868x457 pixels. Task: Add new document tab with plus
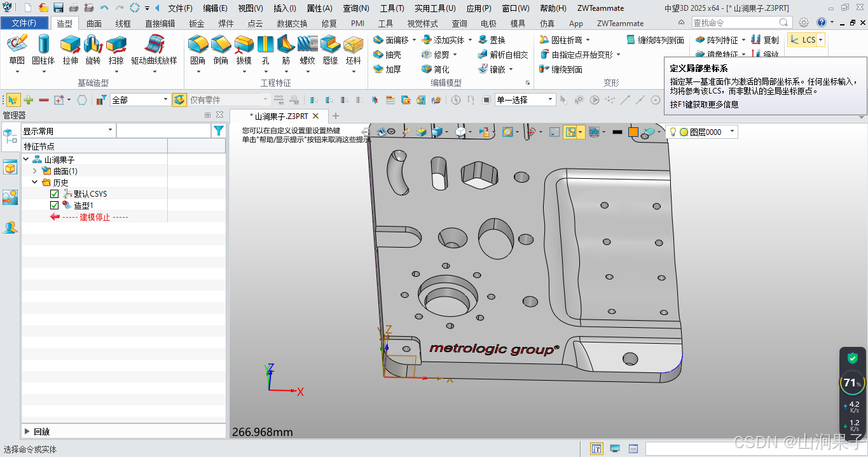click(x=336, y=116)
